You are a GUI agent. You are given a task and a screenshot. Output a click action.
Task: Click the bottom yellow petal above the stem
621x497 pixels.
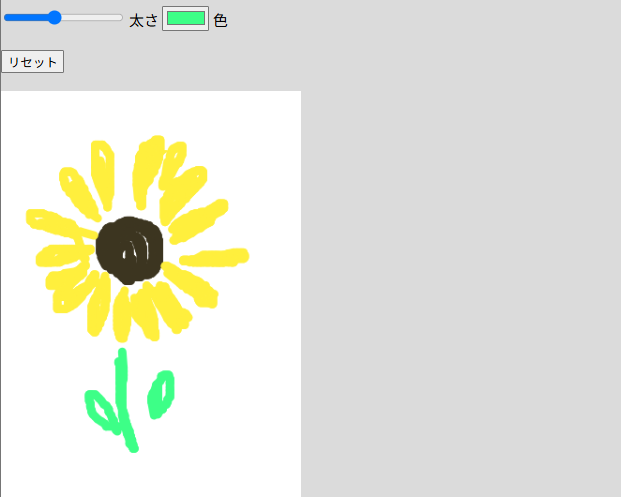click(x=122, y=315)
